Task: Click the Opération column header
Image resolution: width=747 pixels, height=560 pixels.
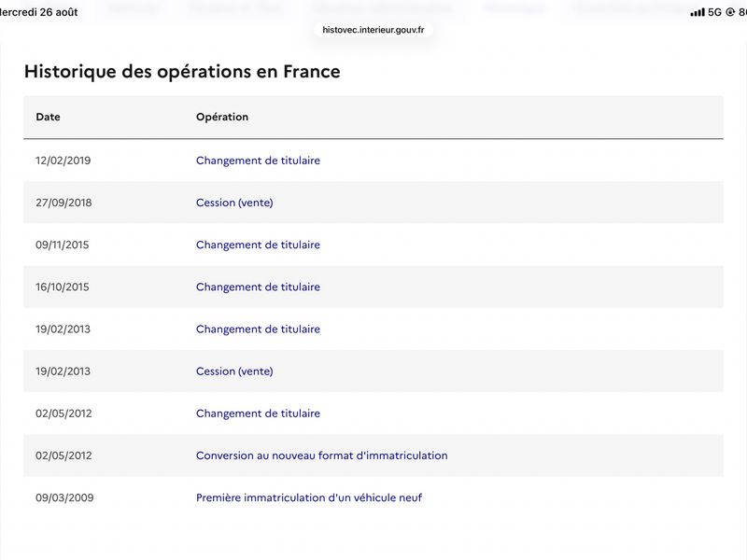Action: 222,117
